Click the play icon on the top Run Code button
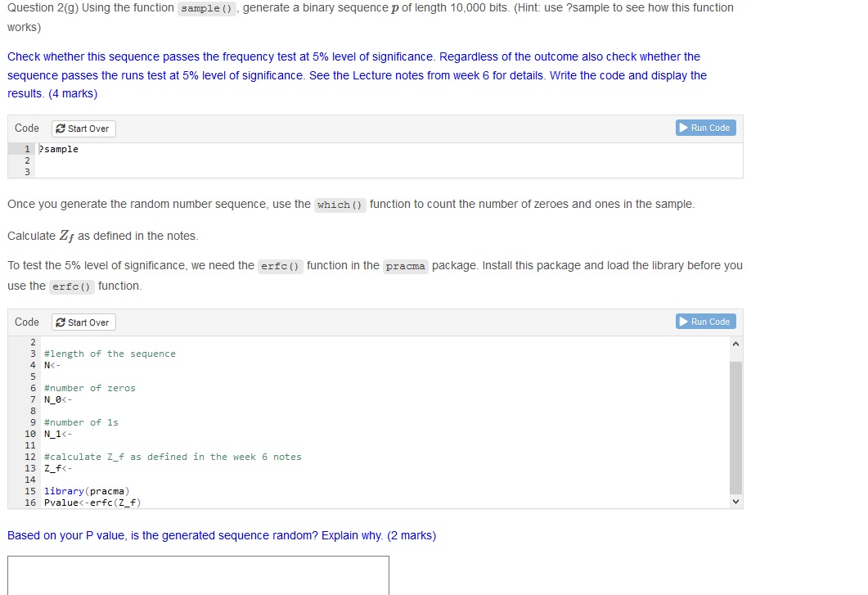868x595 pixels. (x=683, y=128)
